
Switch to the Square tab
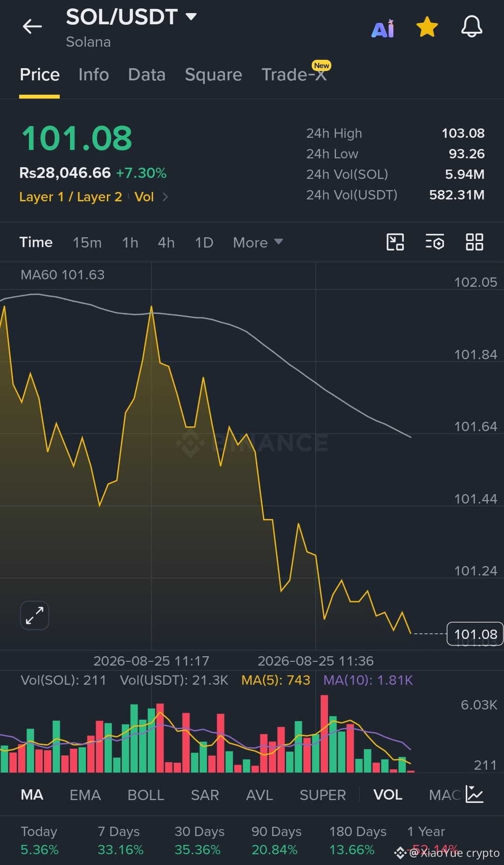click(213, 75)
